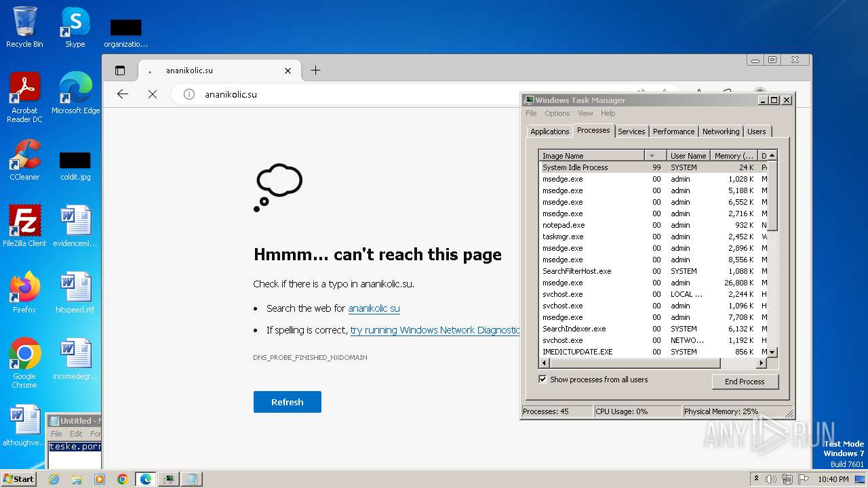Viewport: 868px width, 488px height.
Task: Click try running Windows Network Diagnostics link
Action: (x=435, y=330)
